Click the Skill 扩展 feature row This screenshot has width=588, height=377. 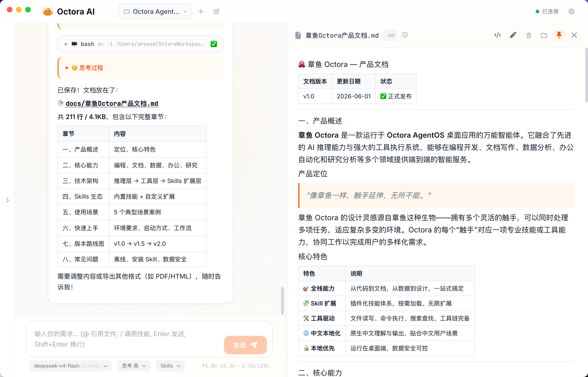387,303
